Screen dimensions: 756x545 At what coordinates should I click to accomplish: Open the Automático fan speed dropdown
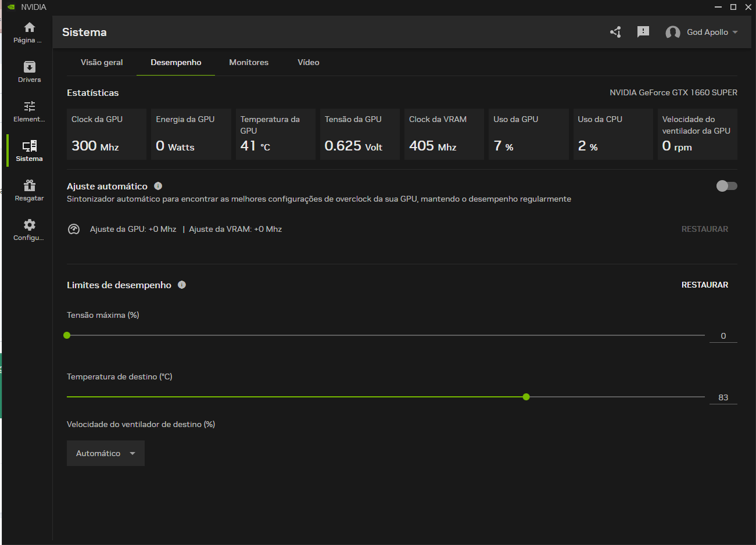coord(106,453)
